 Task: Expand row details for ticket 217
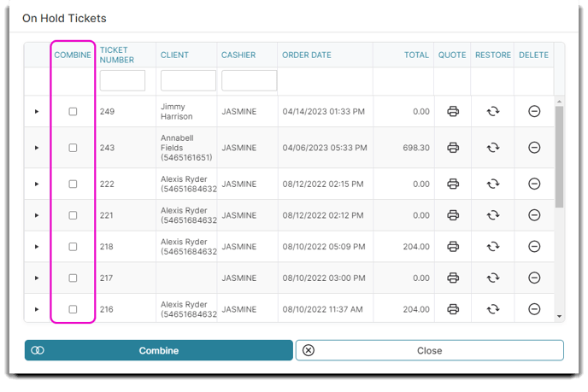37,278
